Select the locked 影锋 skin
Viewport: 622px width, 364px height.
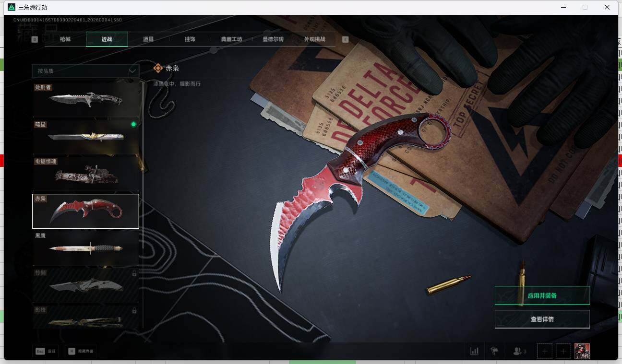tap(85, 317)
